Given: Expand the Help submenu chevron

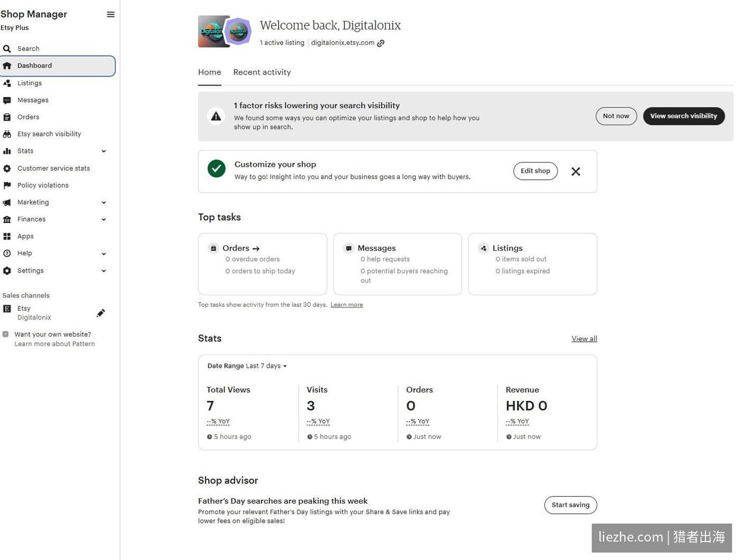Looking at the screenshot, I should (x=104, y=254).
